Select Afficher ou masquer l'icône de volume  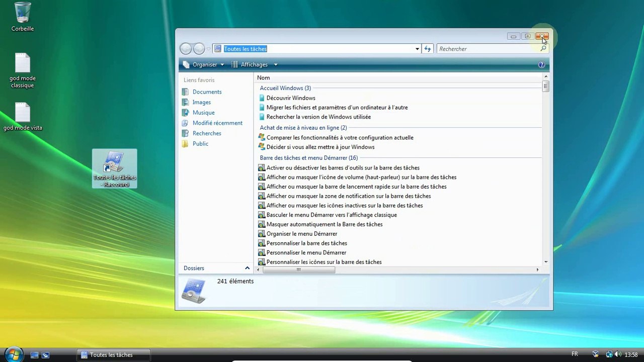(361, 177)
